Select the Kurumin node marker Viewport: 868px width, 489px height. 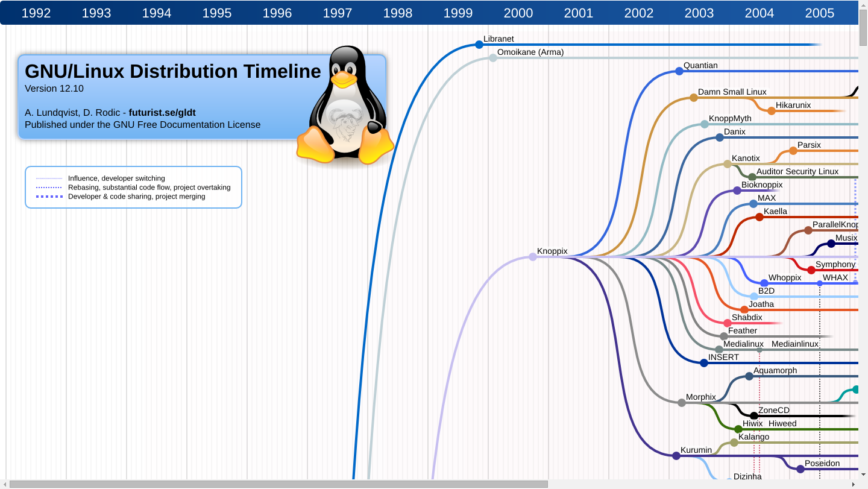pyautogui.click(x=676, y=456)
